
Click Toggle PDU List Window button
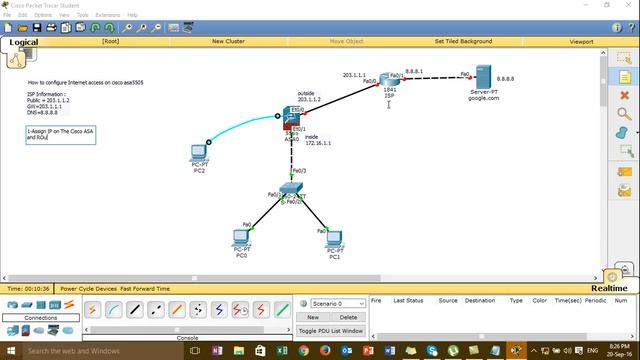(x=331, y=331)
